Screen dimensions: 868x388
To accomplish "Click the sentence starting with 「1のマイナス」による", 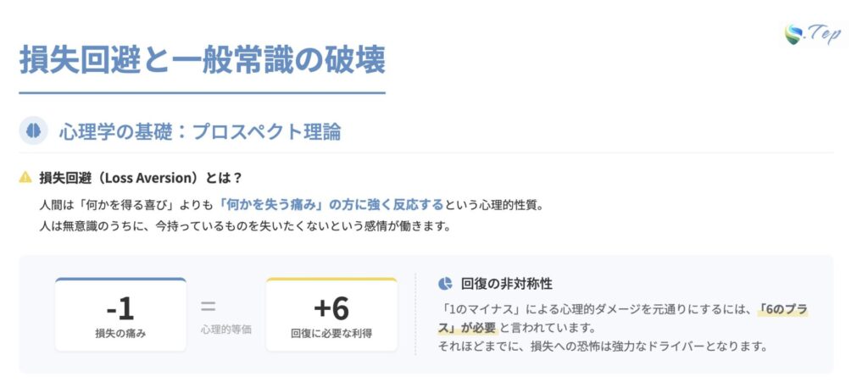I will [593, 309].
